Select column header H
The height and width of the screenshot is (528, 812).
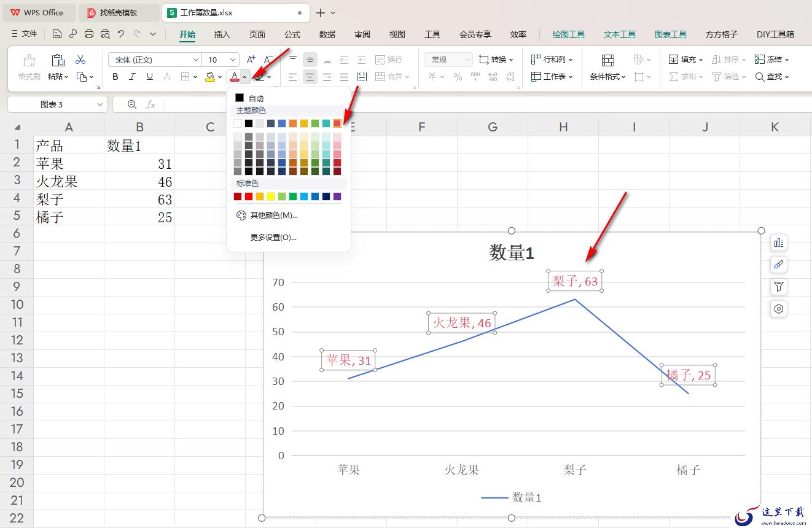tap(563, 127)
